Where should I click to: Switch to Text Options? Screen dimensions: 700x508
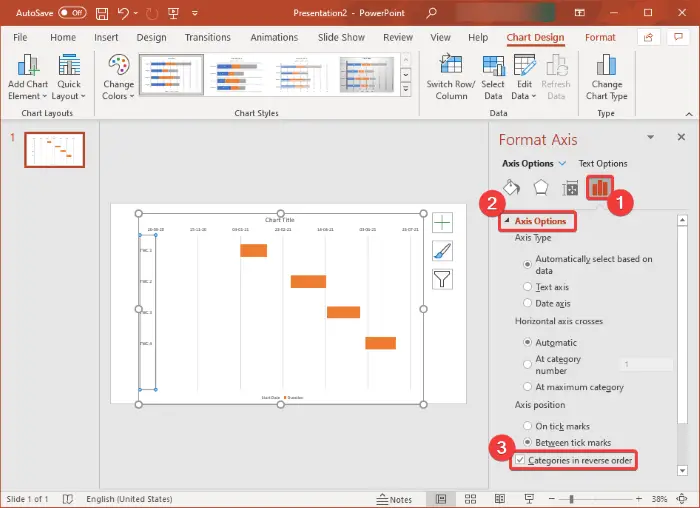coord(603,163)
